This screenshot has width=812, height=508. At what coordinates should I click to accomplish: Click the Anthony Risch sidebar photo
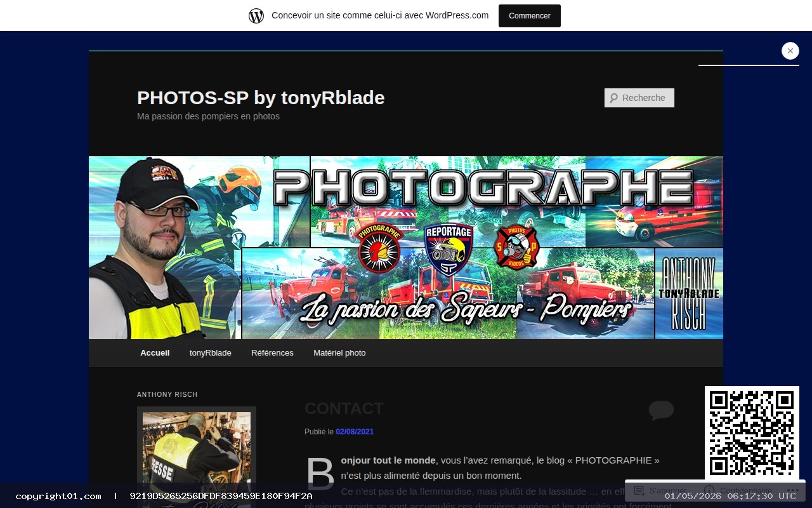pyautogui.click(x=197, y=457)
